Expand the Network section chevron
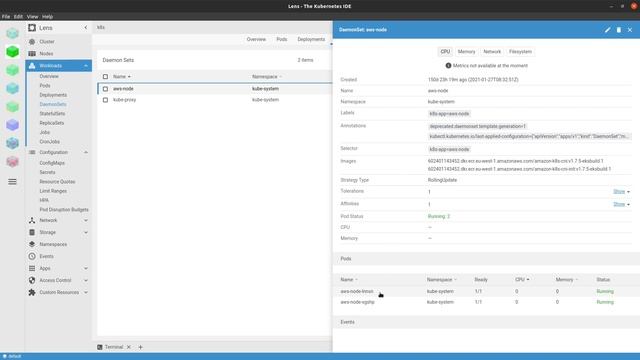640x360 pixels. pos(86,220)
